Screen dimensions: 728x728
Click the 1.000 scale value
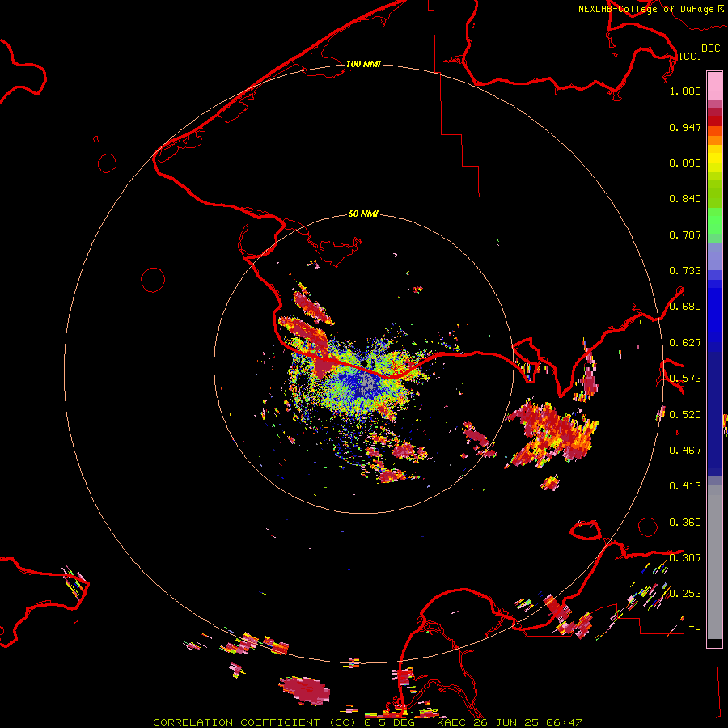click(685, 91)
